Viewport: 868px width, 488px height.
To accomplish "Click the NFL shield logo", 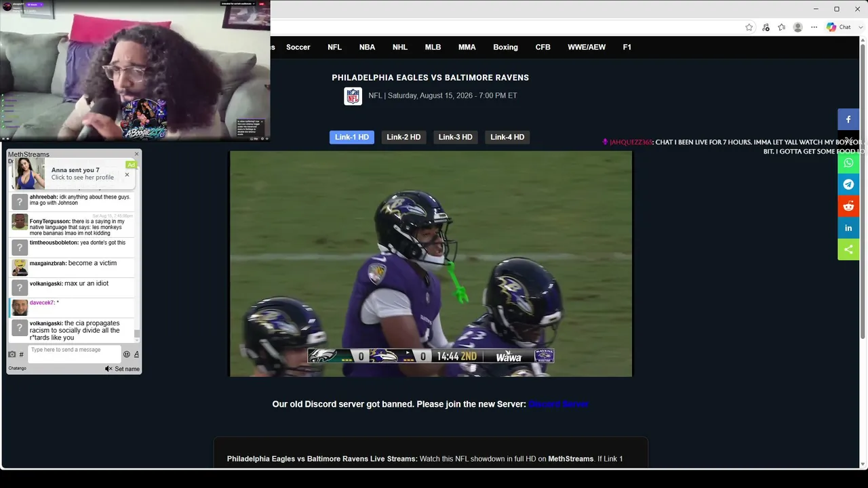I will pyautogui.click(x=353, y=96).
